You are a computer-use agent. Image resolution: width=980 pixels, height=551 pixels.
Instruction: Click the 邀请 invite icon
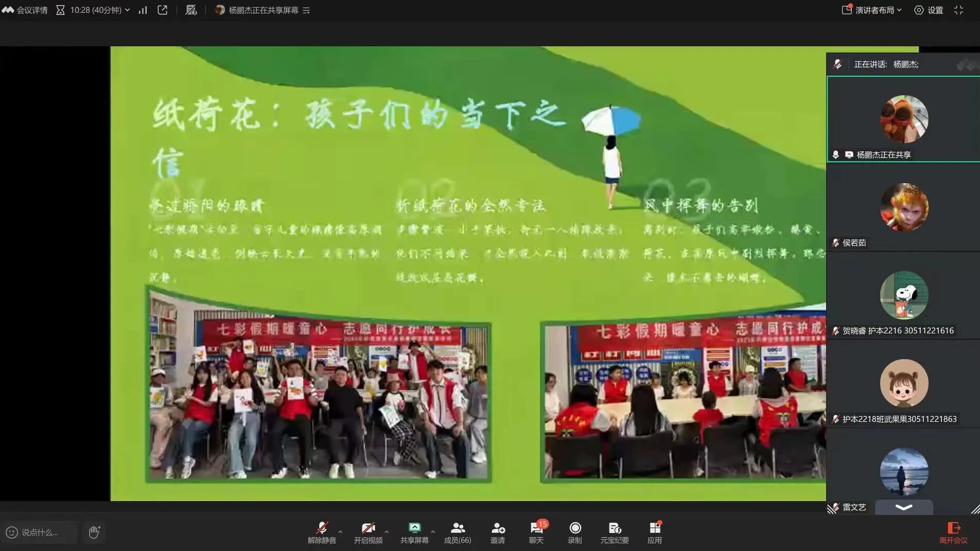pos(497,532)
